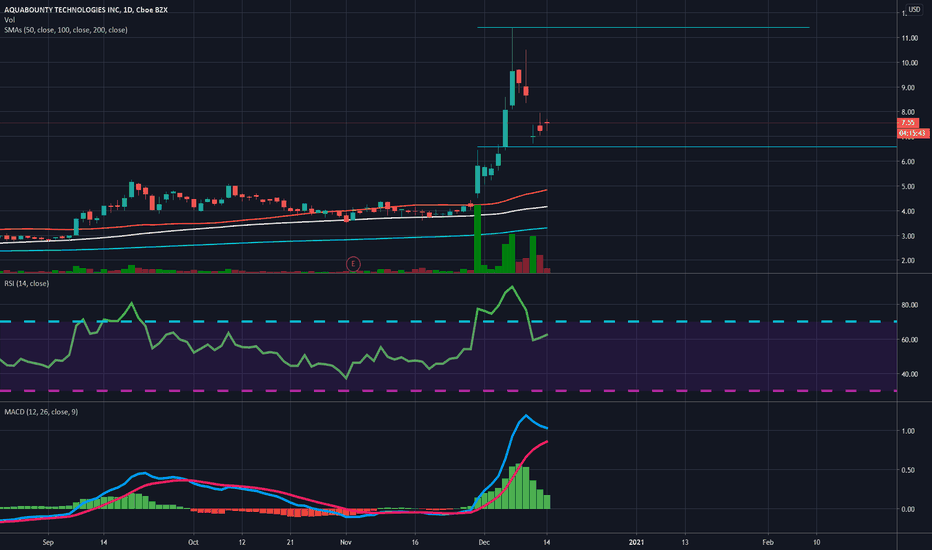Click the 80.00 RSI axis label
This screenshot has height=550, width=932.
(x=909, y=305)
